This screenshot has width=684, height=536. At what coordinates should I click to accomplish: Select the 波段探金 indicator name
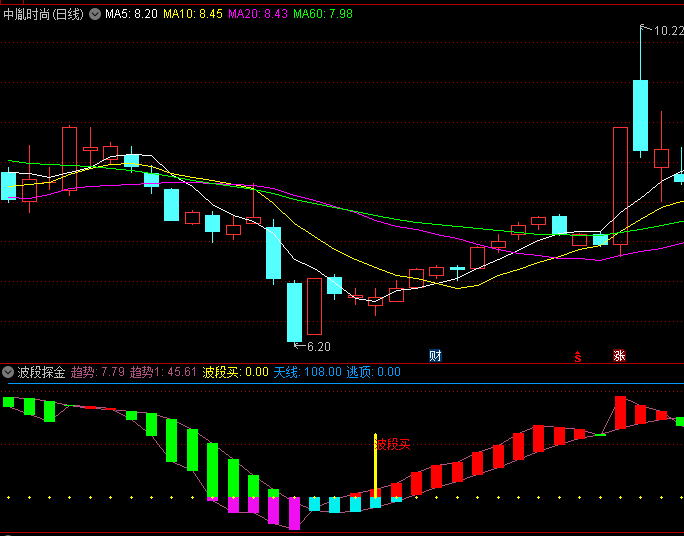(x=41, y=372)
